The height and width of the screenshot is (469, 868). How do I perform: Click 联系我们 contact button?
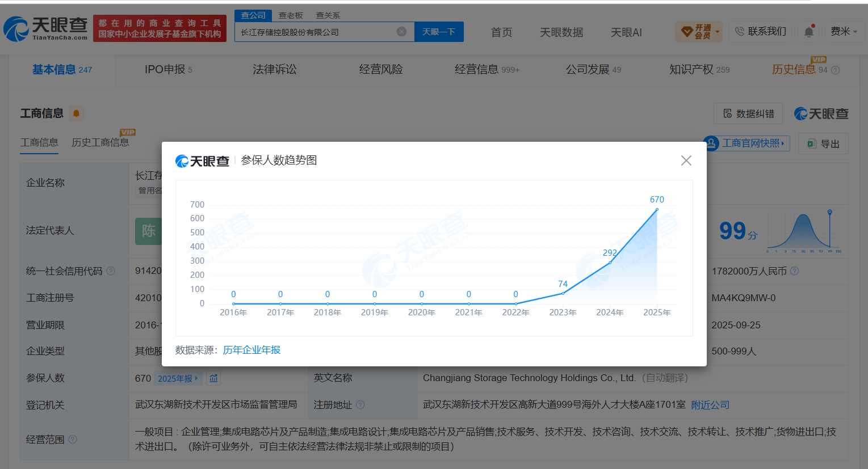click(761, 32)
